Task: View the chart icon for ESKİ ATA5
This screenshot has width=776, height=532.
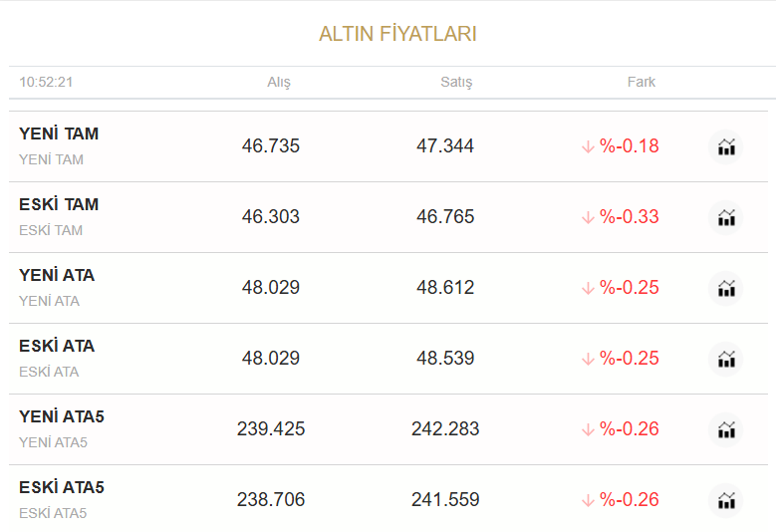Action: tap(726, 500)
